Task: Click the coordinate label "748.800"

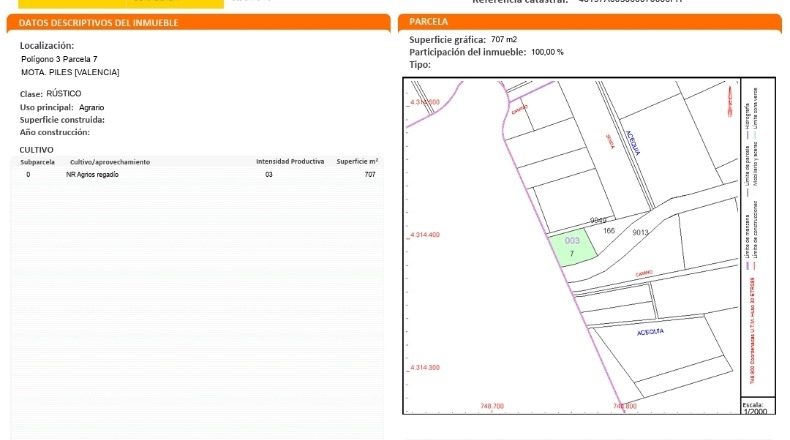Action: click(x=625, y=406)
